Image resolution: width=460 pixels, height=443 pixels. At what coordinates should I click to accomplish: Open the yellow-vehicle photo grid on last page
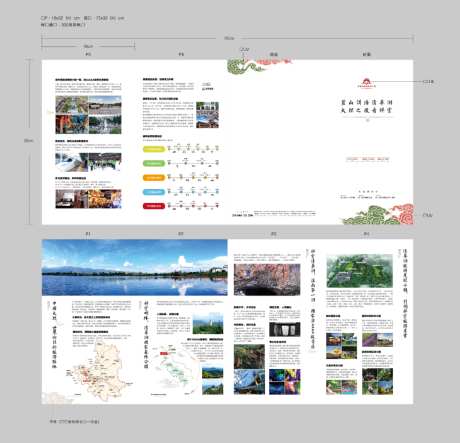[x=341, y=346]
